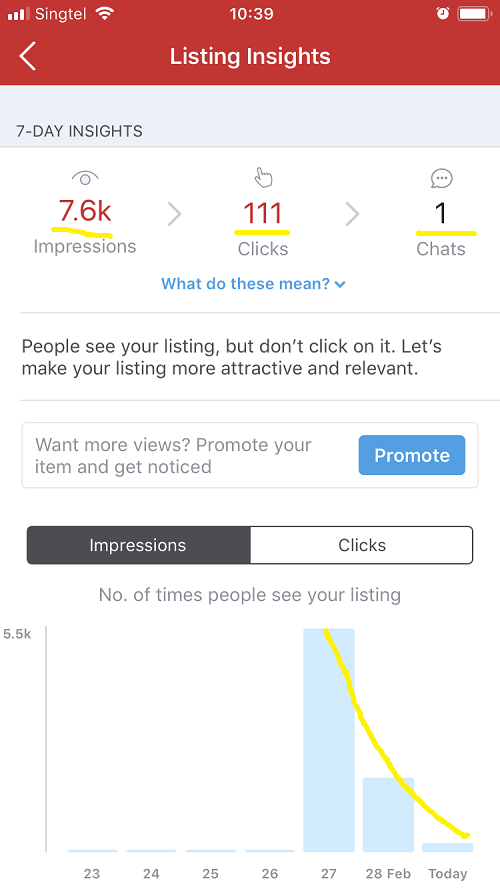The width and height of the screenshot is (500, 889).
Task: Tap the Chats count of 1
Action: tap(441, 214)
